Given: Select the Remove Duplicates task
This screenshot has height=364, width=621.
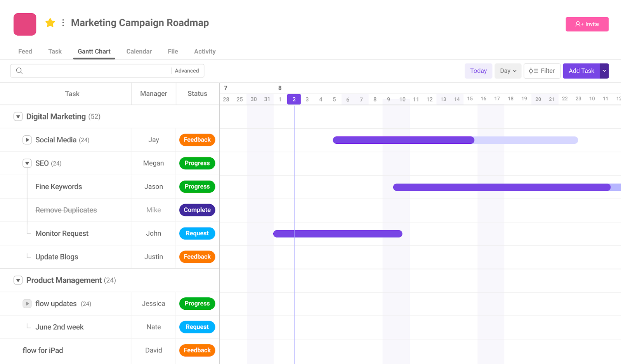Looking at the screenshot, I should (x=66, y=210).
